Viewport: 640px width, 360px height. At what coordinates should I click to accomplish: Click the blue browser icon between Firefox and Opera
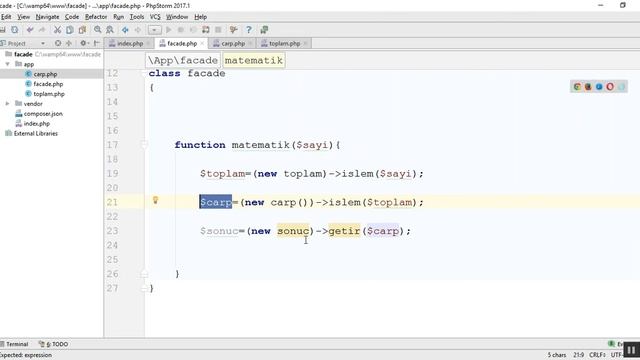599,87
